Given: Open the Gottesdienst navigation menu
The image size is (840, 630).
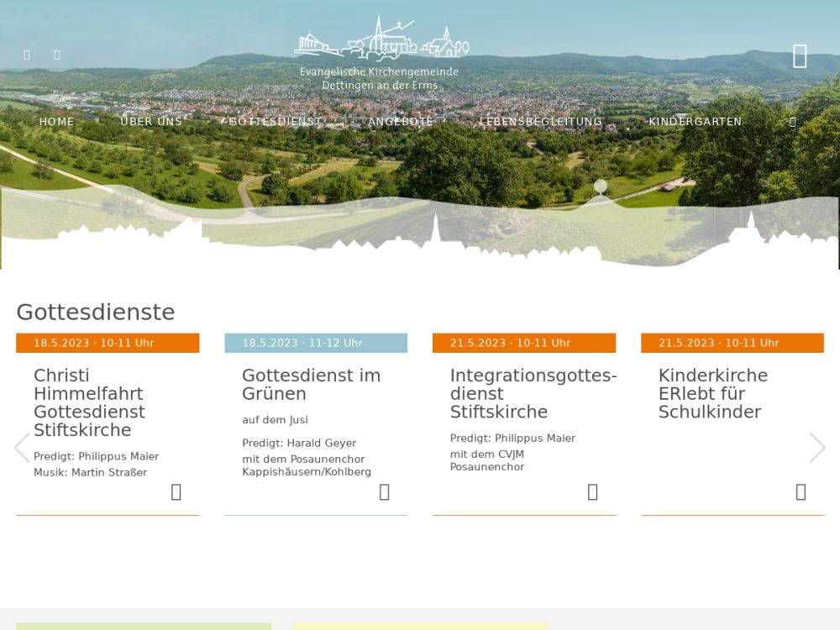Looking at the screenshot, I should (x=275, y=122).
